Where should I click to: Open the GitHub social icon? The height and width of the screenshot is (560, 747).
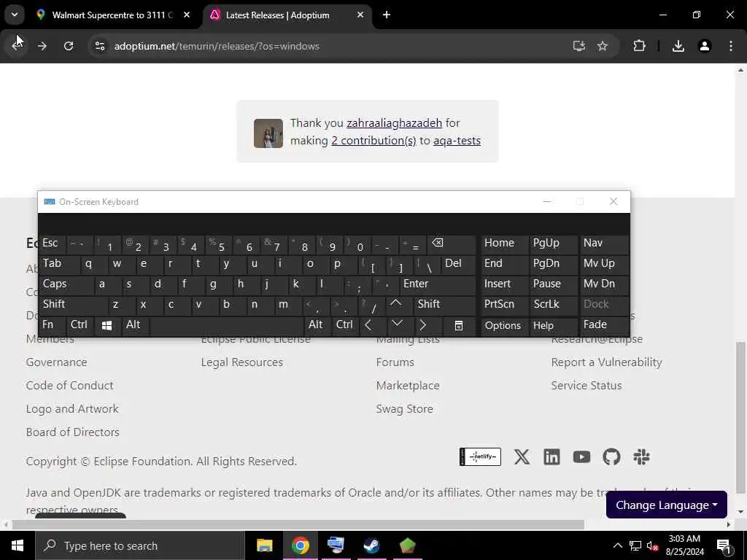(612, 457)
